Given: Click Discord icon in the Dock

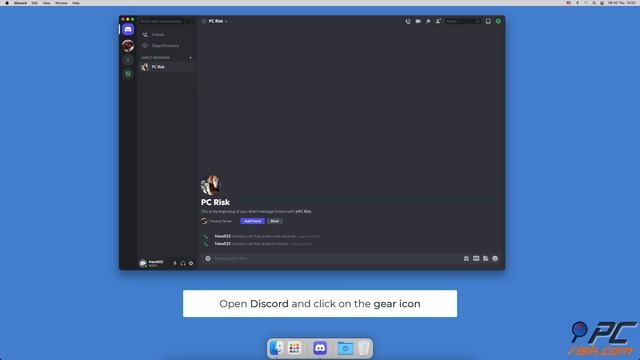Looking at the screenshot, I should pos(320,348).
